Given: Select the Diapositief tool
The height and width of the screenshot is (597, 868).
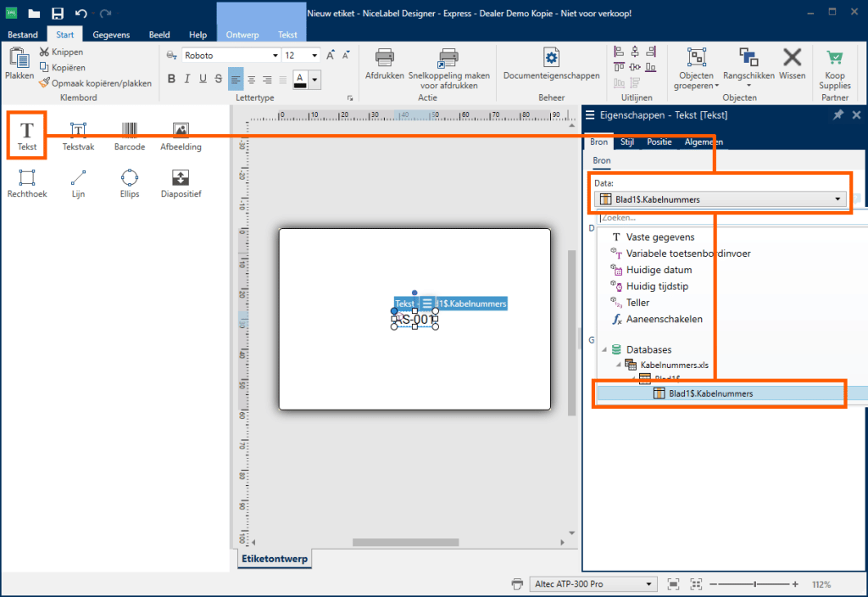Looking at the screenshot, I should 181,183.
